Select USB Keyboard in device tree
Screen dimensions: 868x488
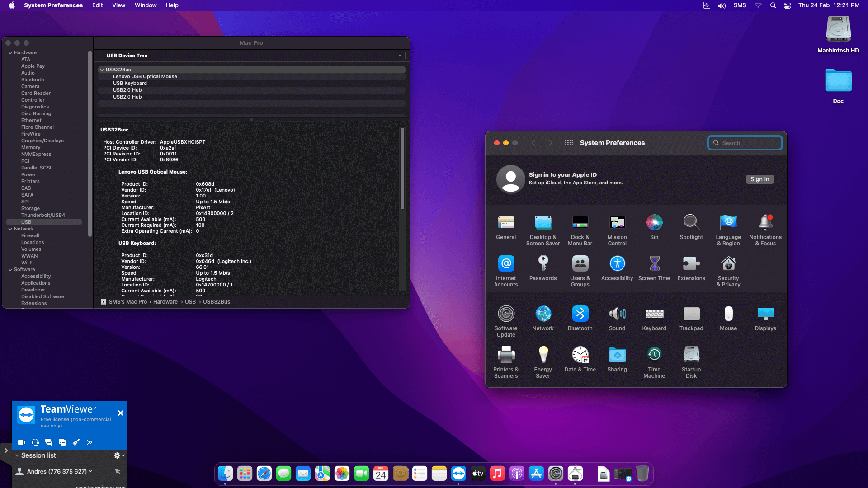[251, 84]
